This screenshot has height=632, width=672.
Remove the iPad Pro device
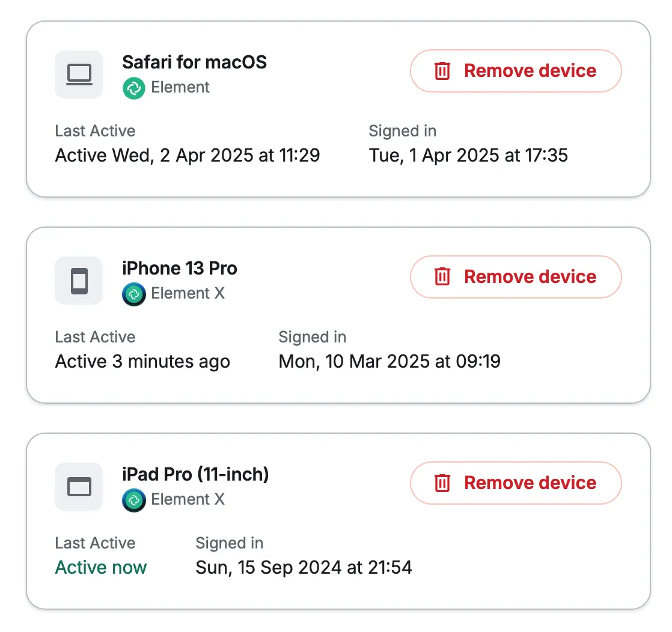(515, 482)
